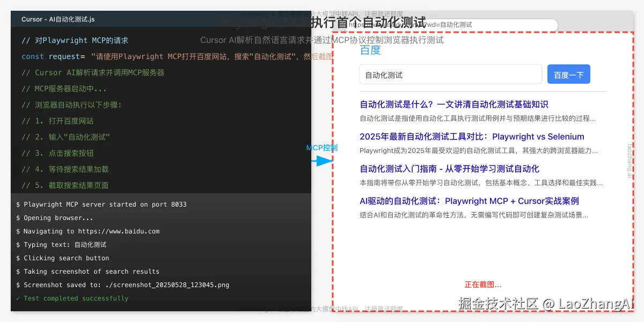Select the Opening browser terminal line
The image size is (644, 322).
click(x=54, y=218)
